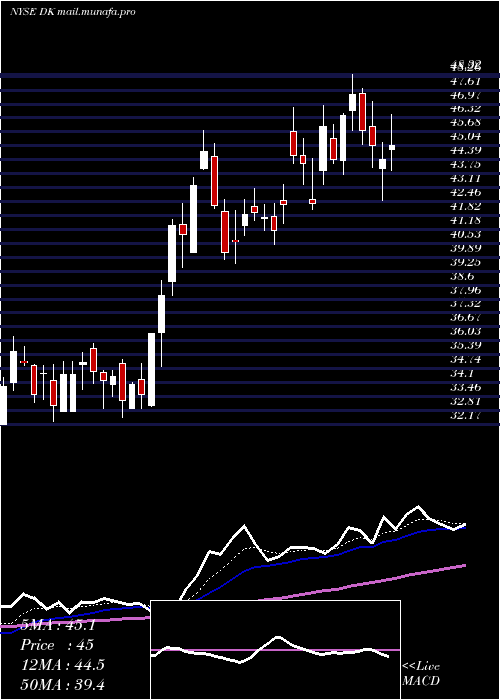
Task: Click the 37.96 price axis label
Action: [x=466, y=290]
